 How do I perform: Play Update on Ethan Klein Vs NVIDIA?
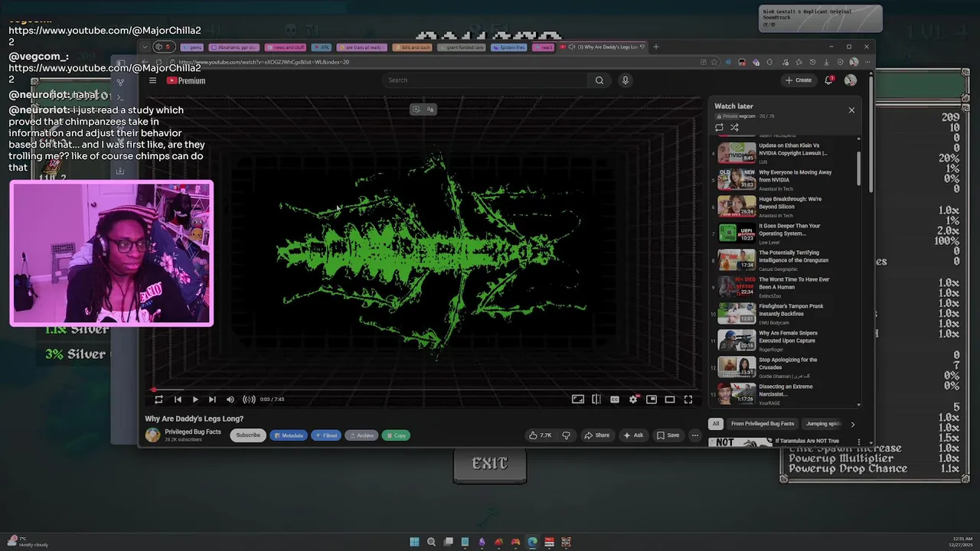786,152
